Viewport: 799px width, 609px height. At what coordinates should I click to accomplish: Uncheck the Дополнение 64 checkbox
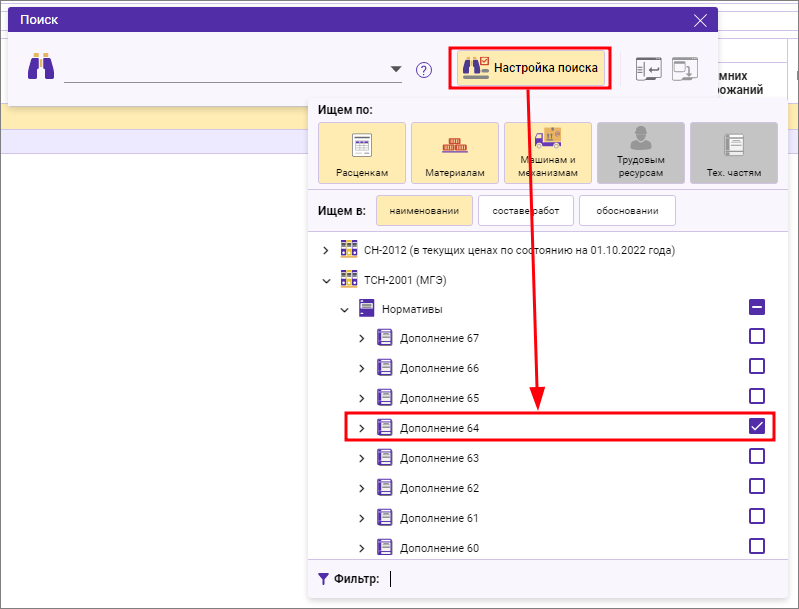coord(757,427)
